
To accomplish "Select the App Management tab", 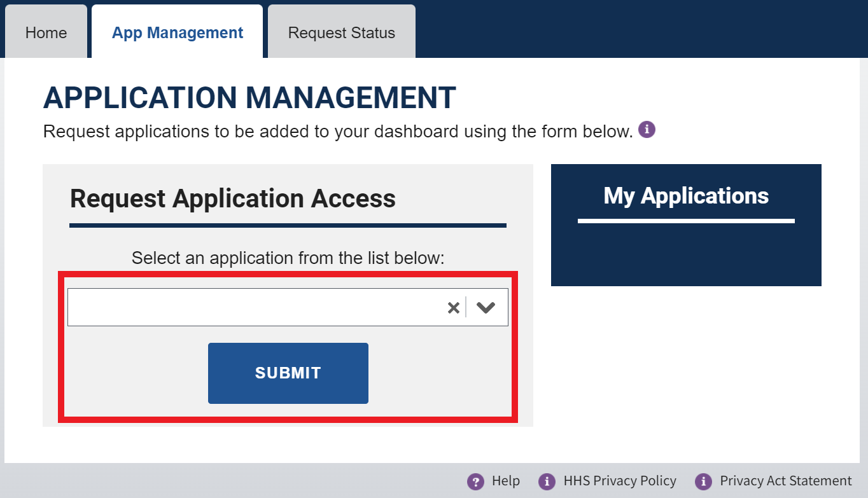I will point(178,33).
